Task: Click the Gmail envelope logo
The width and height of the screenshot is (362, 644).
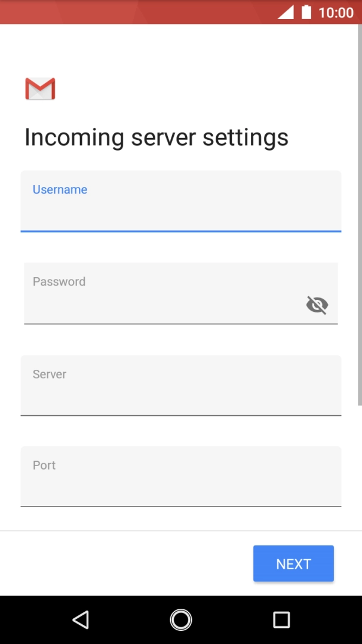Action: 39,88
